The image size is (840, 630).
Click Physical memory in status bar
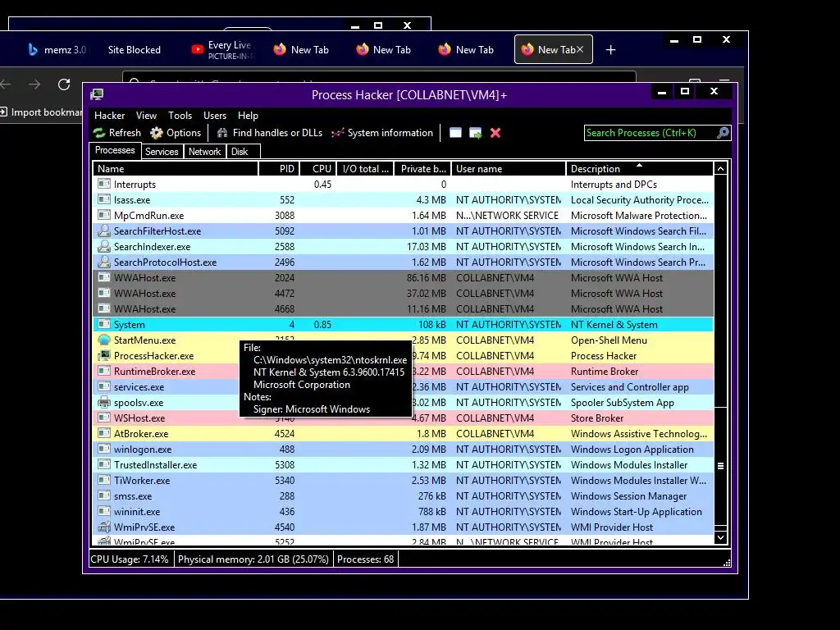[253, 559]
